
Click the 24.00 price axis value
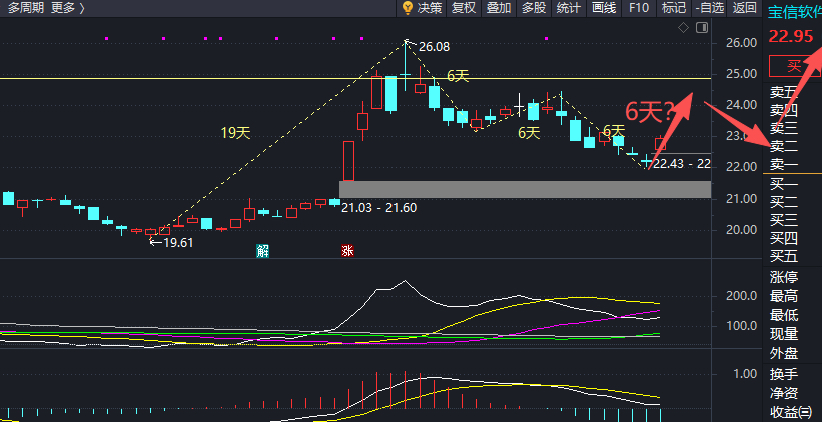point(743,105)
